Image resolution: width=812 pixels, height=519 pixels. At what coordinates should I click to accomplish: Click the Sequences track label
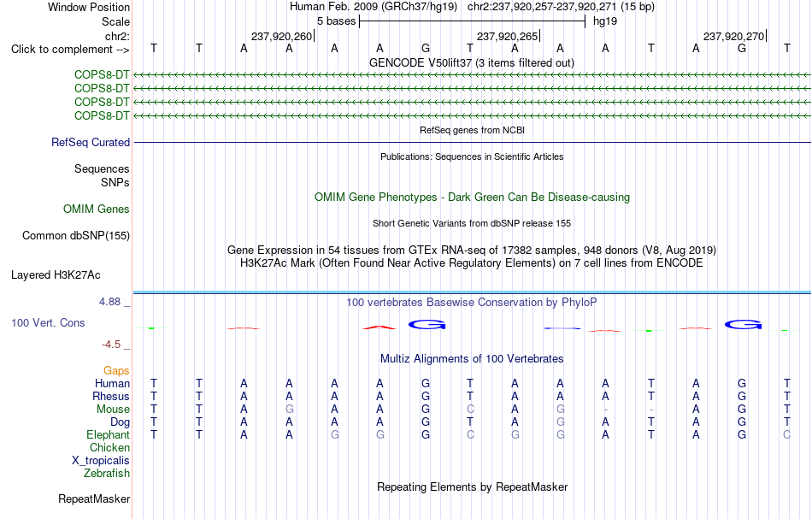[x=102, y=168]
